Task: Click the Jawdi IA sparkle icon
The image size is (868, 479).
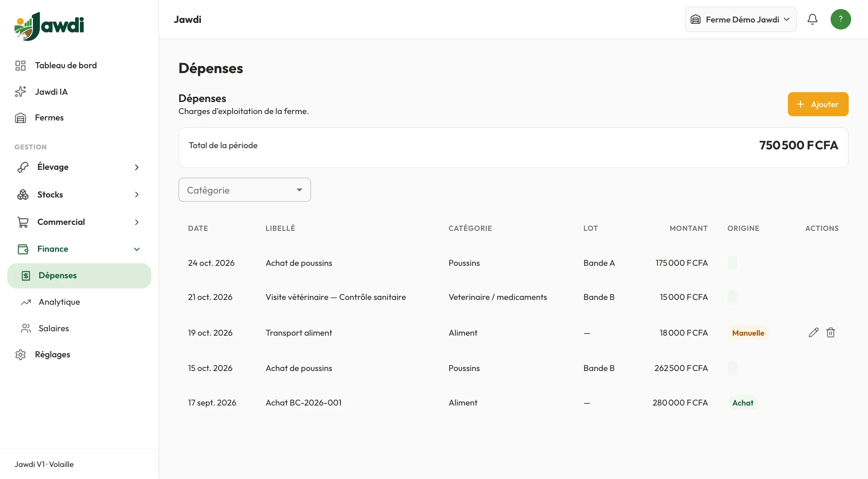Action: click(20, 92)
